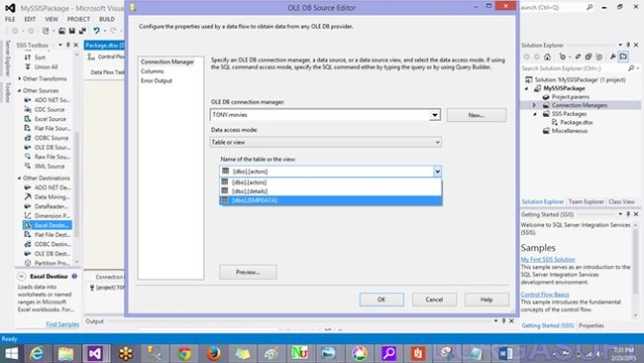Select Raw File Source toolbox item
The width and height of the screenshot is (644, 363).
tap(47, 157)
